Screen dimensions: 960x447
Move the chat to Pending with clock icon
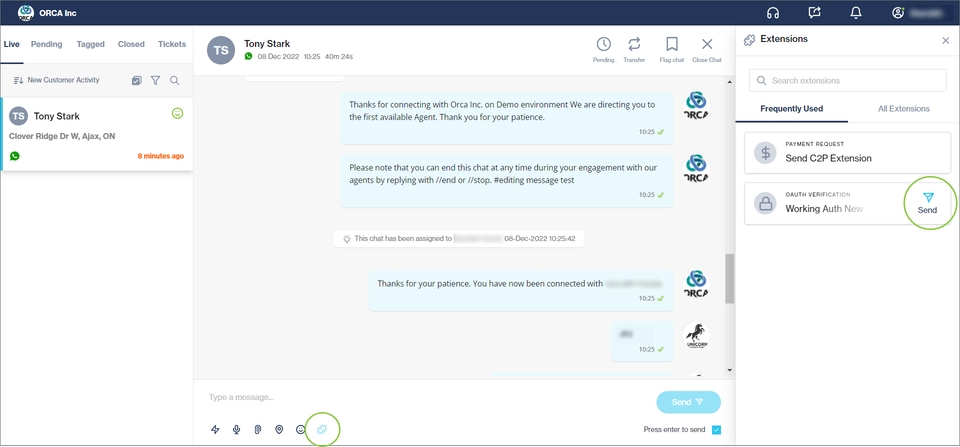pos(604,49)
